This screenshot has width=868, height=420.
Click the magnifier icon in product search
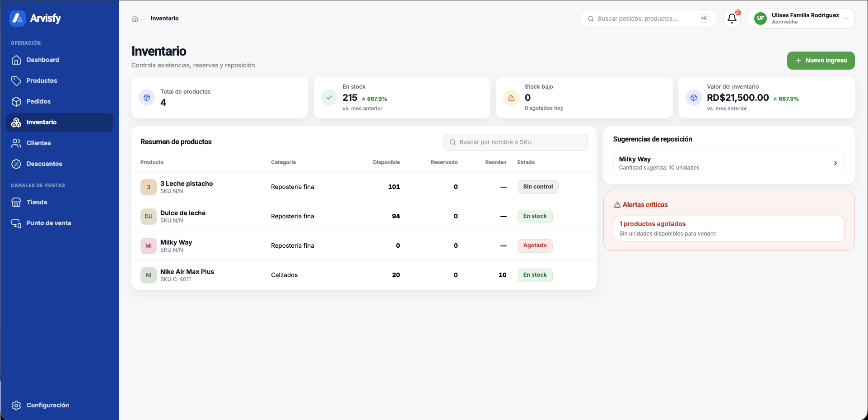click(x=453, y=142)
